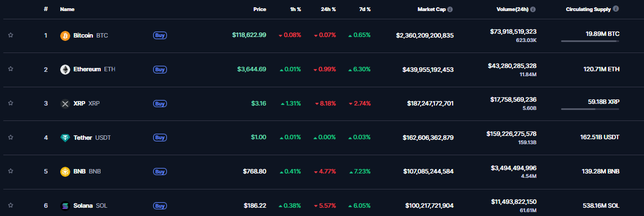Sort by the # rank column header
Image resolution: width=644 pixels, height=216 pixels.
click(46, 9)
